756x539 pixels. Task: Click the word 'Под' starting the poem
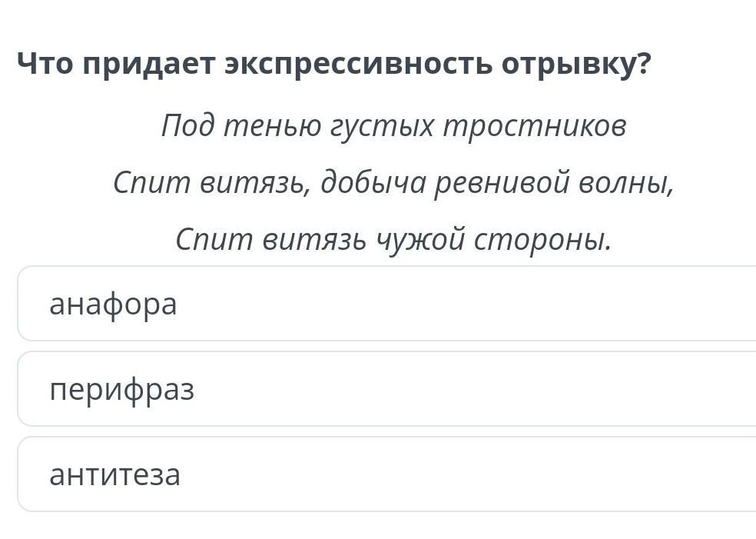pos(188,126)
